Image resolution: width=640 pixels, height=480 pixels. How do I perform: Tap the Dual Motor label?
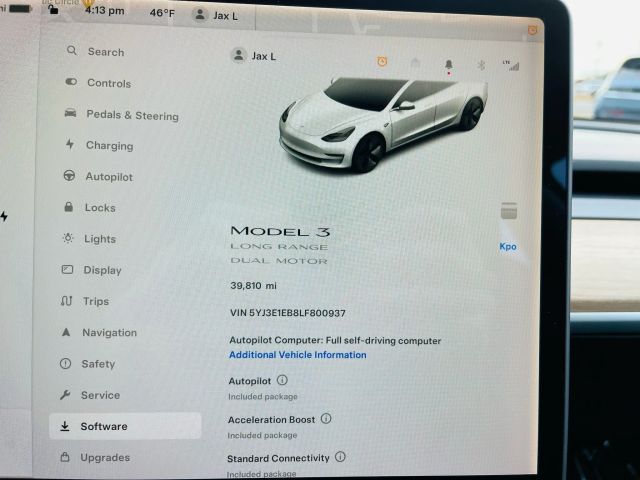[x=279, y=260]
